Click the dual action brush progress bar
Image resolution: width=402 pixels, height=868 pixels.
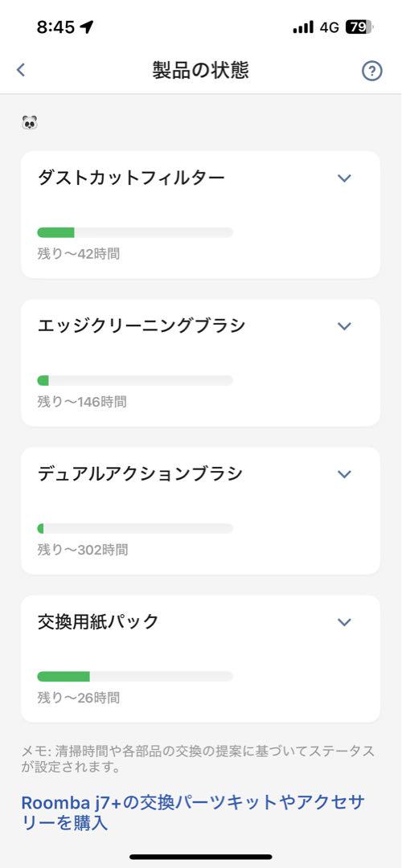click(135, 529)
